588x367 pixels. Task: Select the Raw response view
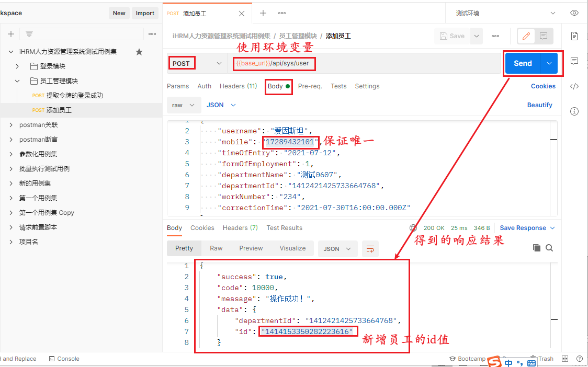click(x=216, y=248)
